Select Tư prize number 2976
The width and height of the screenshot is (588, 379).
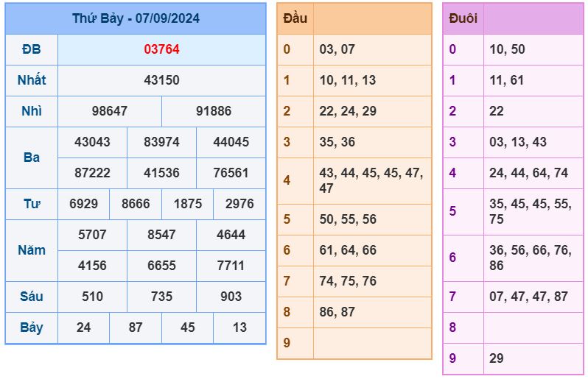click(x=239, y=204)
